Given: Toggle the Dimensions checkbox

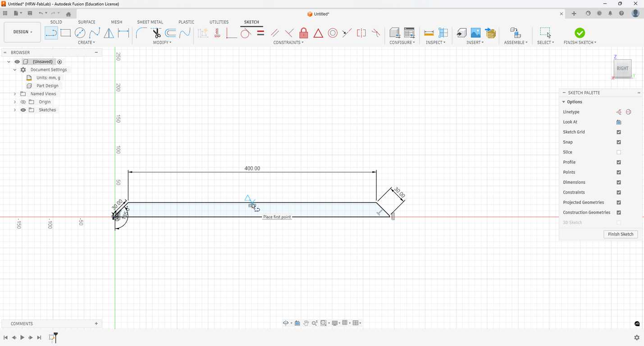Looking at the screenshot, I should pyautogui.click(x=619, y=182).
